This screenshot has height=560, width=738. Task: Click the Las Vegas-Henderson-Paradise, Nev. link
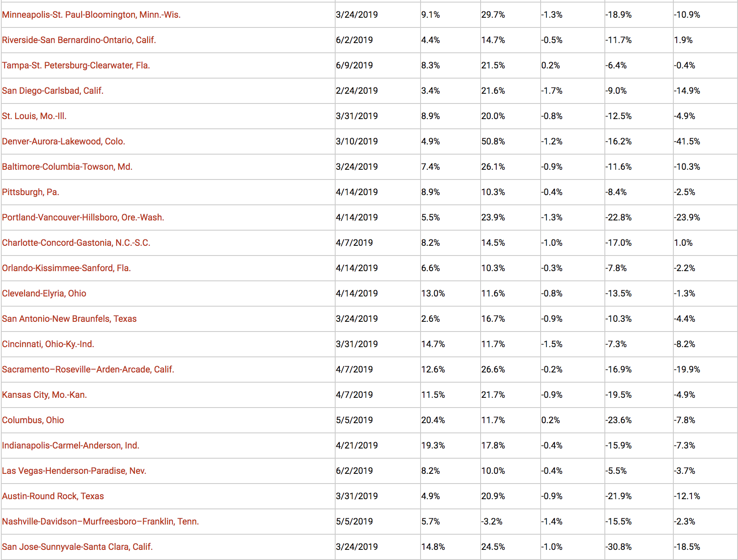point(74,471)
